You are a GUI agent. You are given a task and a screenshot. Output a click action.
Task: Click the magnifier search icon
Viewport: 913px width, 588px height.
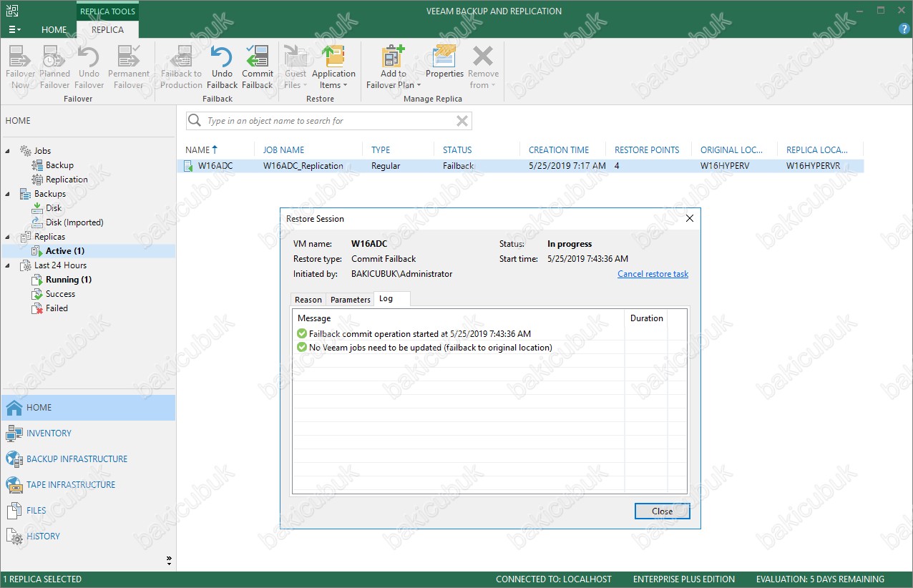(x=195, y=121)
